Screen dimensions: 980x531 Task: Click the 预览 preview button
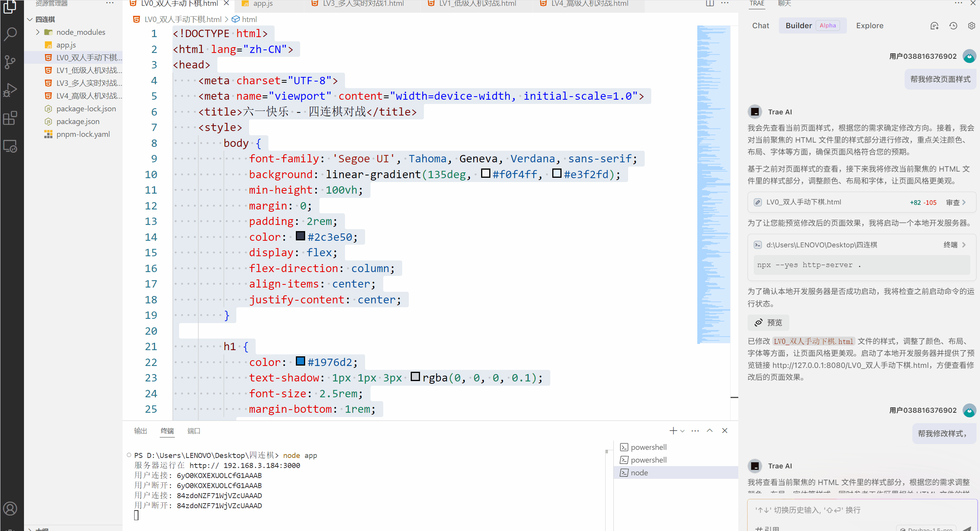coord(768,323)
